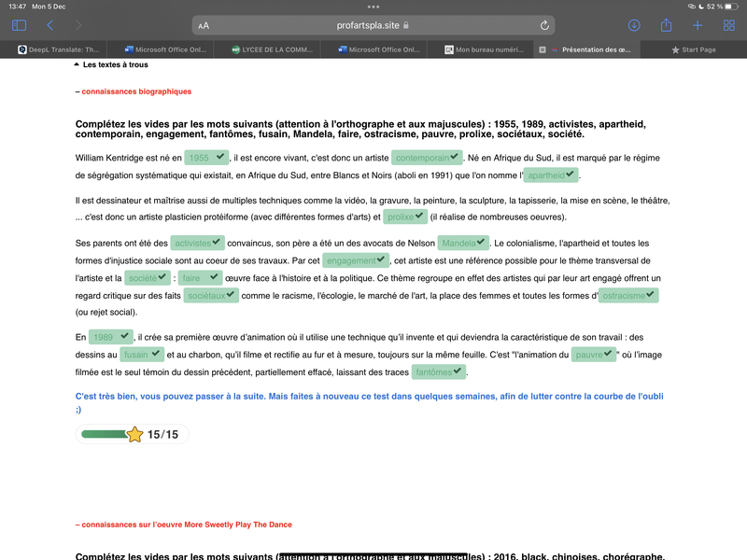Tap the battery status indicator
This screenshot has height=560, width=747.
coord(732,7)
